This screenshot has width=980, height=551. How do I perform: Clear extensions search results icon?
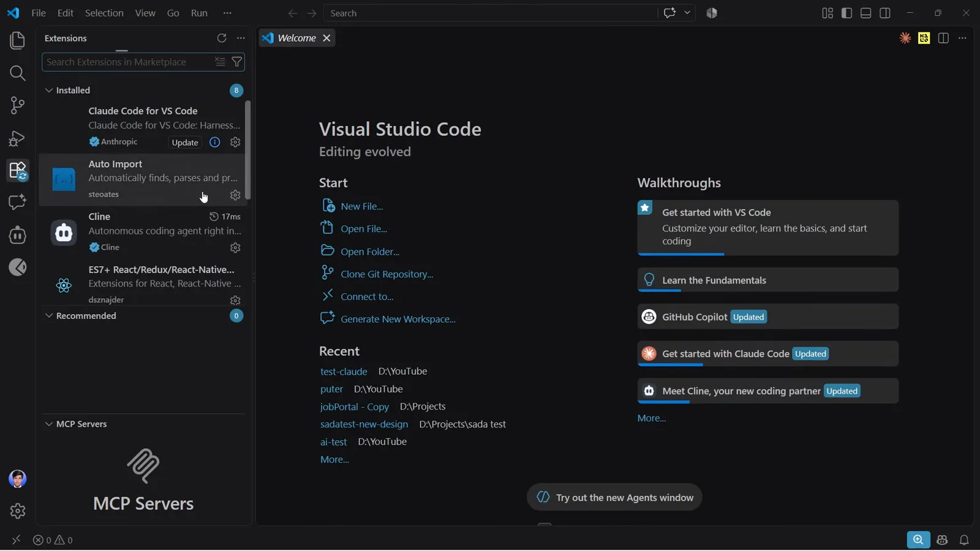220,62
